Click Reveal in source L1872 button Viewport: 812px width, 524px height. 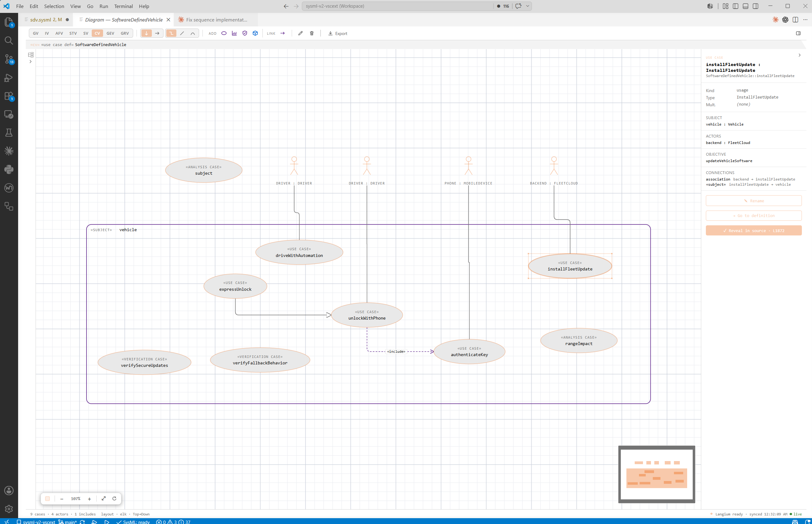point(753,231)
